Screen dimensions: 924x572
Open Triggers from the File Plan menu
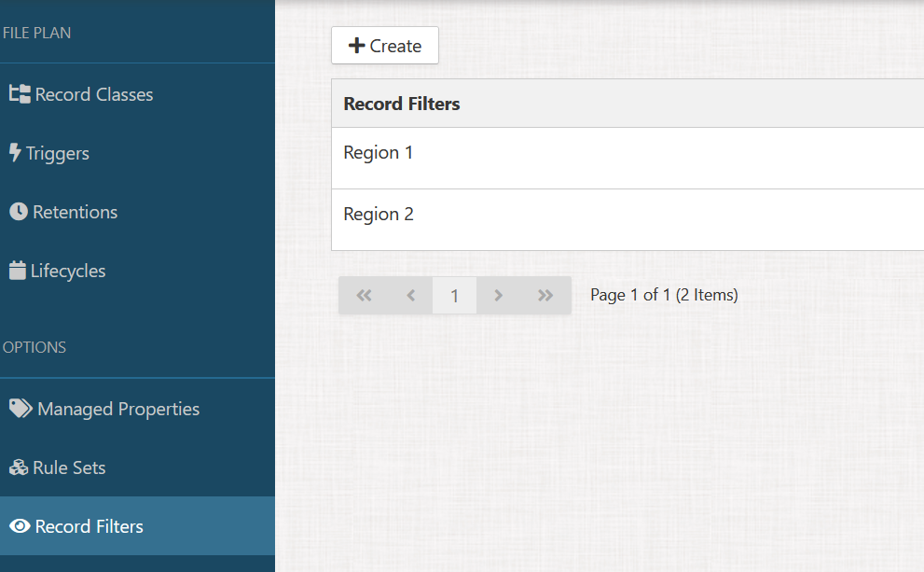[57, 153]
